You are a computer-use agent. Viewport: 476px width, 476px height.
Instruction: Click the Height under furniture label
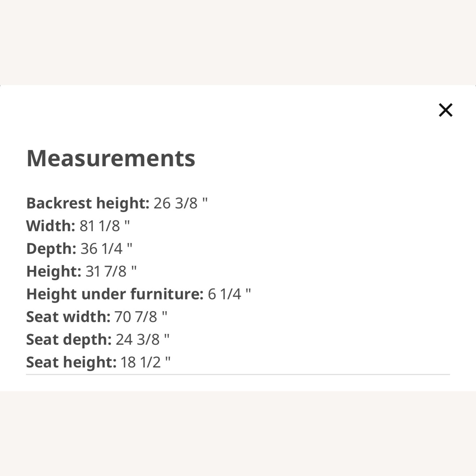click(x=115, y=294)
